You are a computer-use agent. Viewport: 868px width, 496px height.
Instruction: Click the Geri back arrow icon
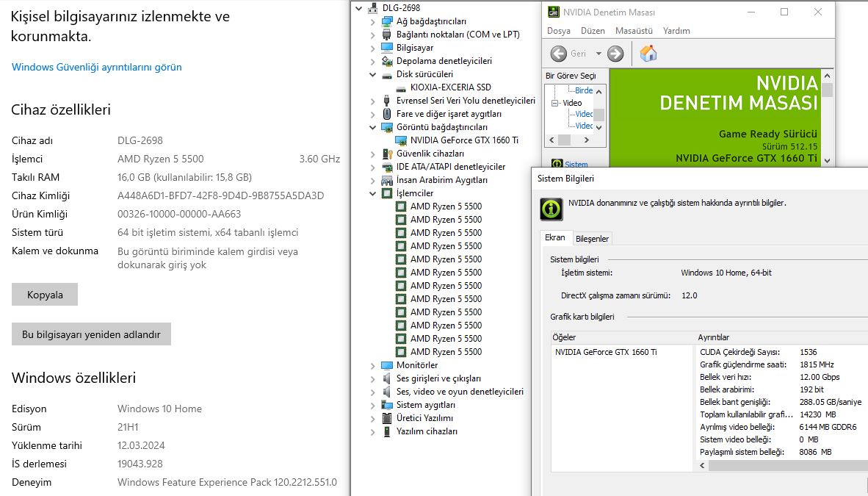[559, 54]
